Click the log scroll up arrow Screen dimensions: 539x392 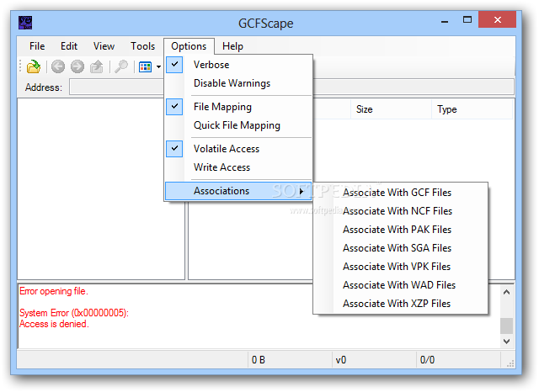pyautogui.click(x=506, y=292)
